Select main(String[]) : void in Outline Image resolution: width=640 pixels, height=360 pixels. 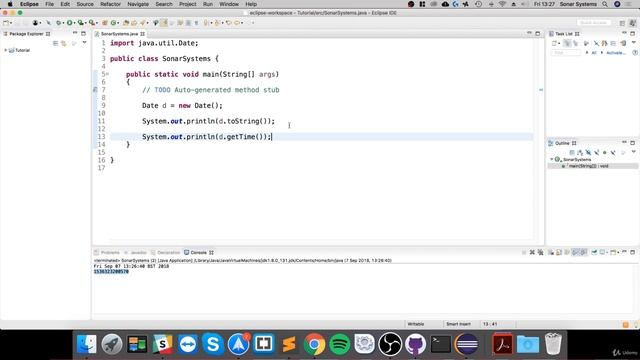(x=588, y=166)
